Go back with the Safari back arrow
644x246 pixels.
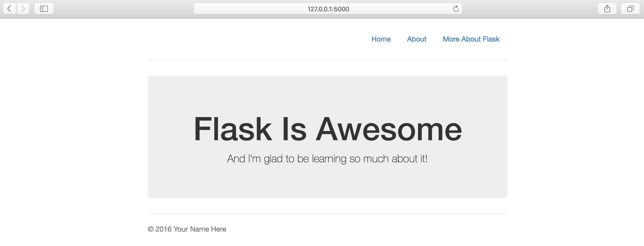click(x=10, y=9)
